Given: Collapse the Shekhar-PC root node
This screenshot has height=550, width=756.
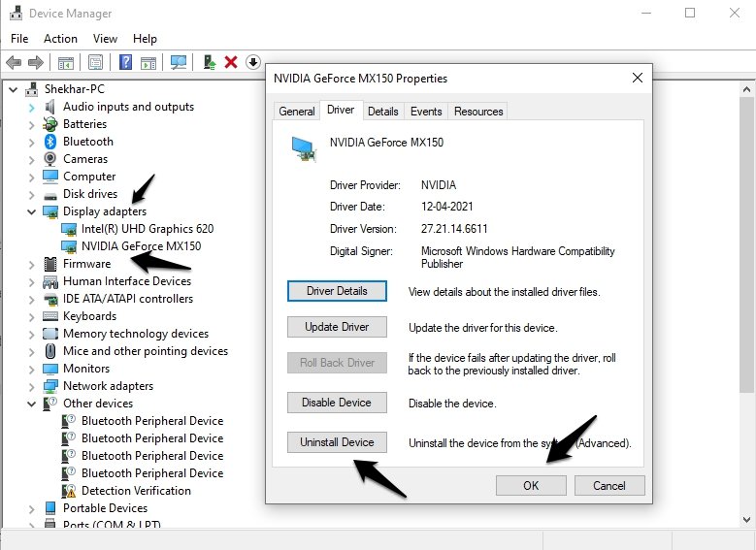Looking at the screenshot, I should point(14,89).
